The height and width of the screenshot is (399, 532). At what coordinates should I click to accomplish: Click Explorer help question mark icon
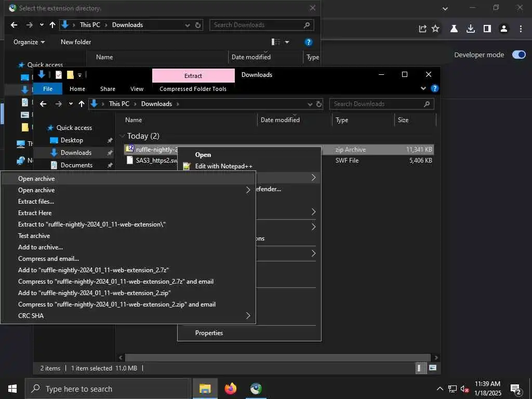pos(434,88)
